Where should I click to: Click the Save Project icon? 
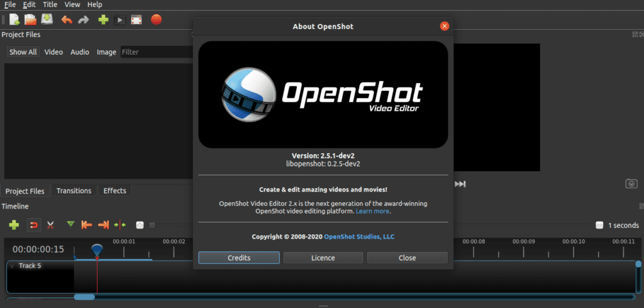tap(47, 20)
